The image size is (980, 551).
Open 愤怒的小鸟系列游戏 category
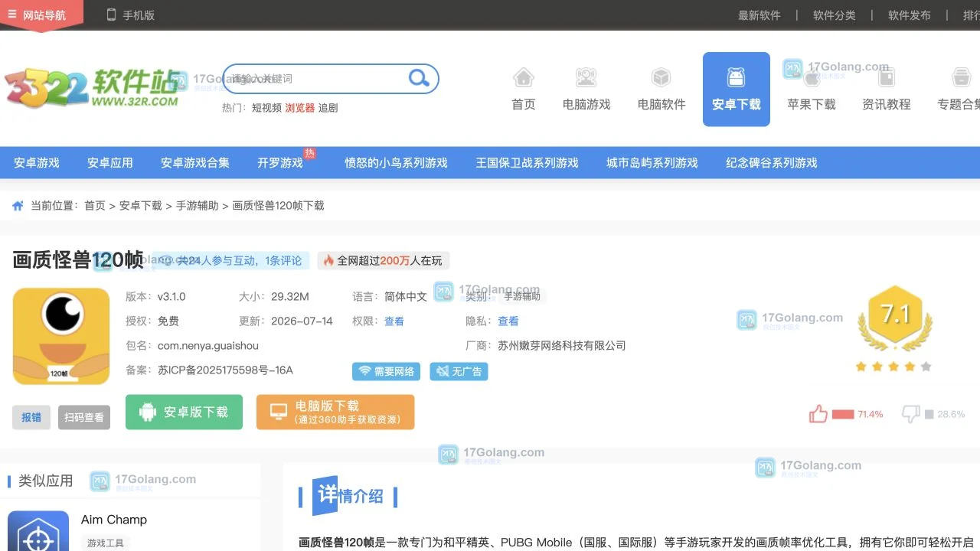(x=396, y=163)
